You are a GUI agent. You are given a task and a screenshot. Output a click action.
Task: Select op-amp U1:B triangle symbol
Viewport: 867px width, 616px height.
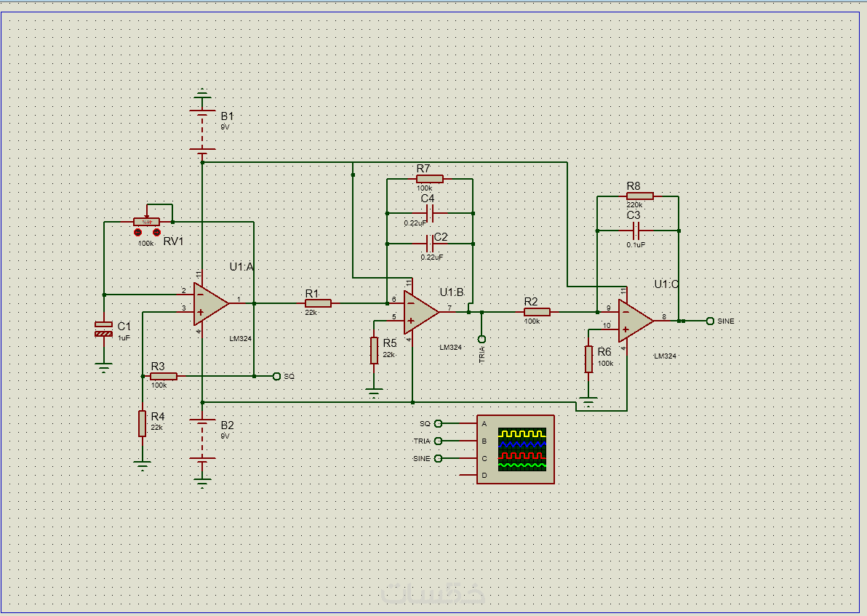click(421, 313)
